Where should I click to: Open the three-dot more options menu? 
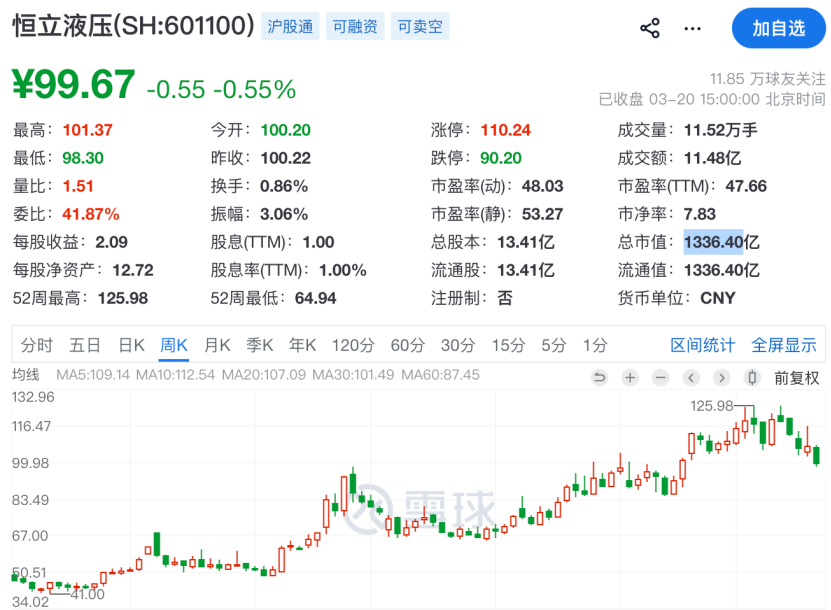click(x=692, y=29)
